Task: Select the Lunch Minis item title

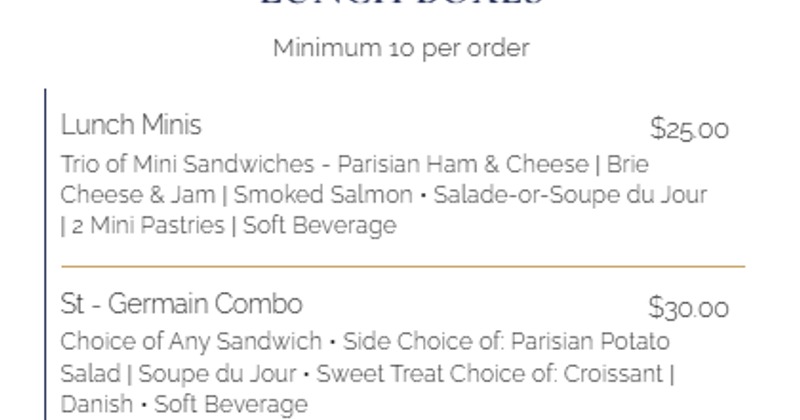Action: click(131, 125)
